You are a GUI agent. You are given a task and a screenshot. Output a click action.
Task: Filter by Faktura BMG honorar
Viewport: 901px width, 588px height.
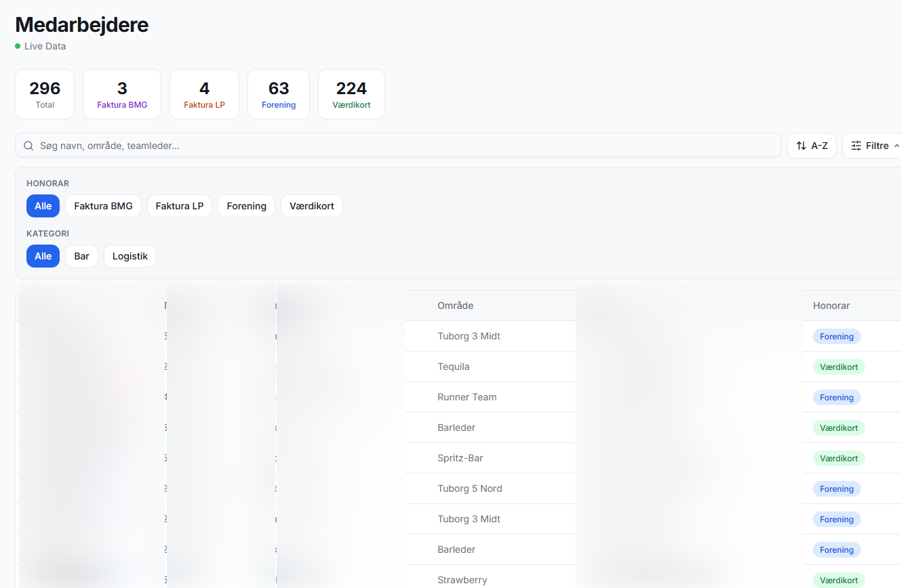103,206
